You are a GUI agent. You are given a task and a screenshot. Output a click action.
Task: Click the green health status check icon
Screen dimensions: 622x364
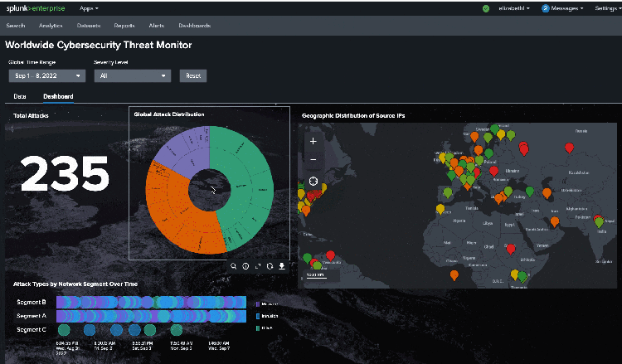(x=485, y=8)
